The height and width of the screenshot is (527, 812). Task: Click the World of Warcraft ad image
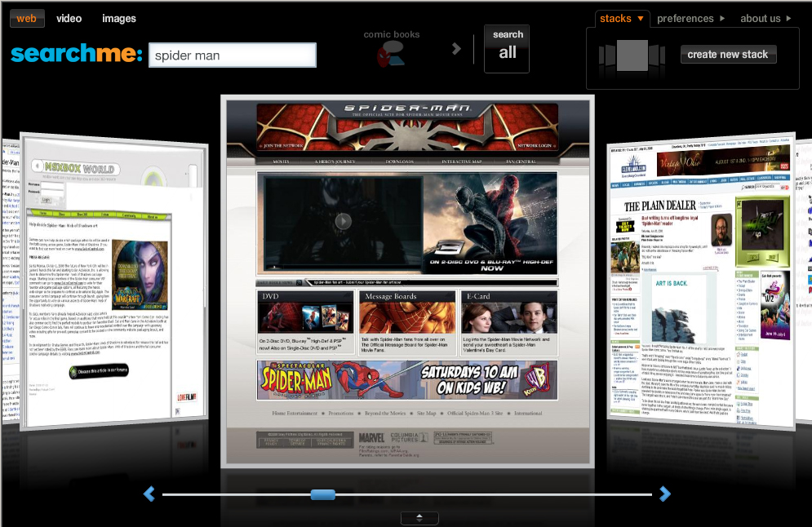(140, 275)
